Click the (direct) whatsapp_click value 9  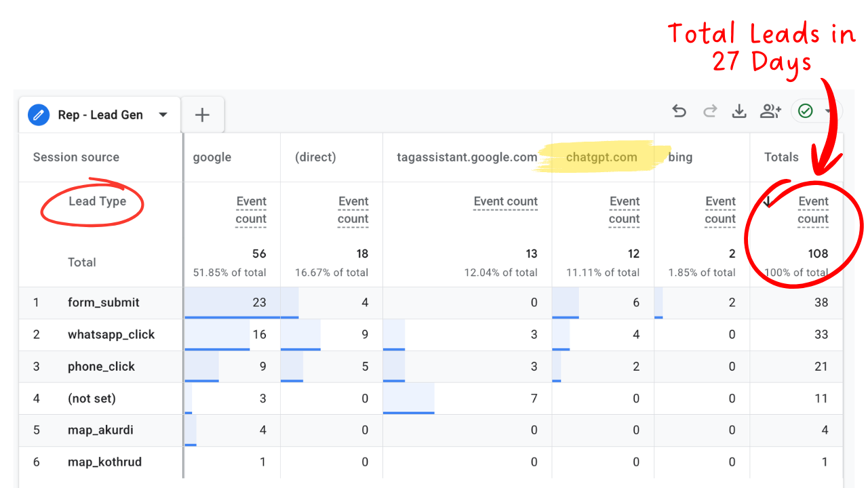click(x=365, y=334)
